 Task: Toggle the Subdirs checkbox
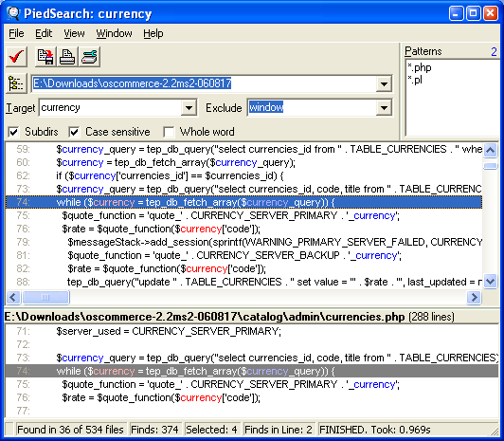click(x=13, y=132)
